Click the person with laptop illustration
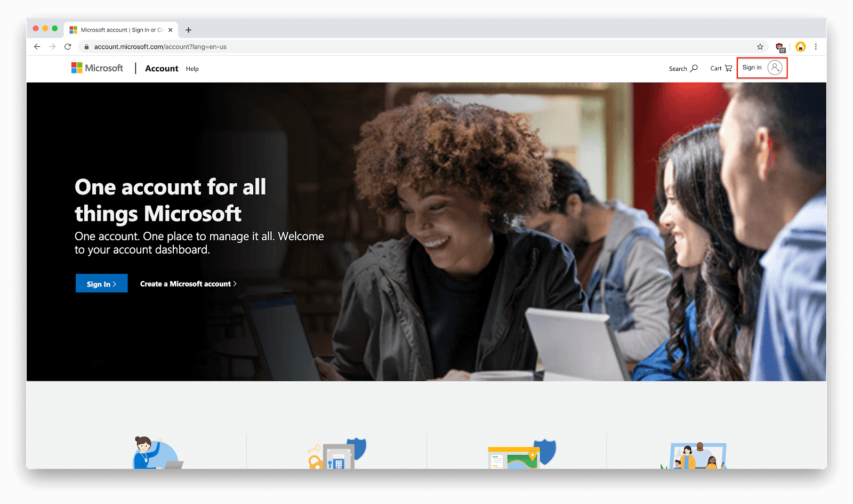The height and width of the screenshot is (504, 853). pyautogui.click(x=157, y=453)
